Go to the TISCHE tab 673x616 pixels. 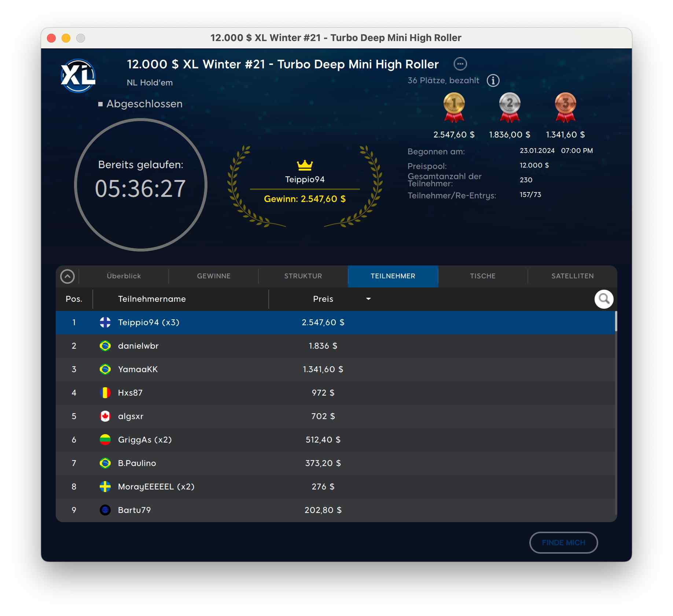coord(482,276)
